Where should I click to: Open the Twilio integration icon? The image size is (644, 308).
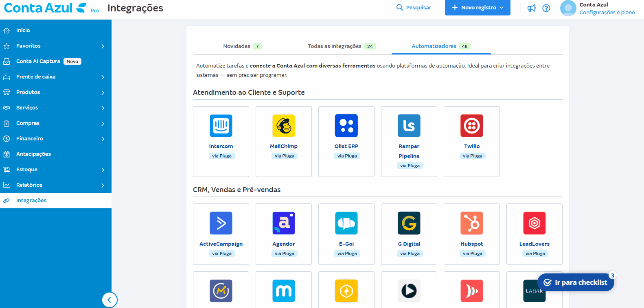coord(472,126)
